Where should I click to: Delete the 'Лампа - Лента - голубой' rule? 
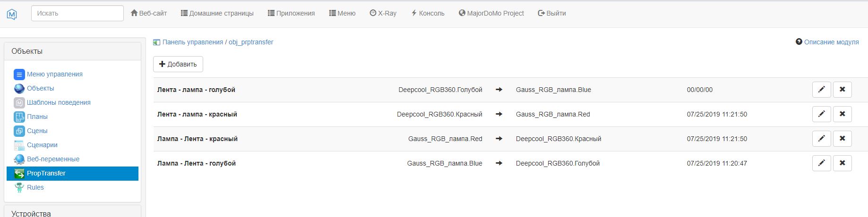tap(842, 163)
